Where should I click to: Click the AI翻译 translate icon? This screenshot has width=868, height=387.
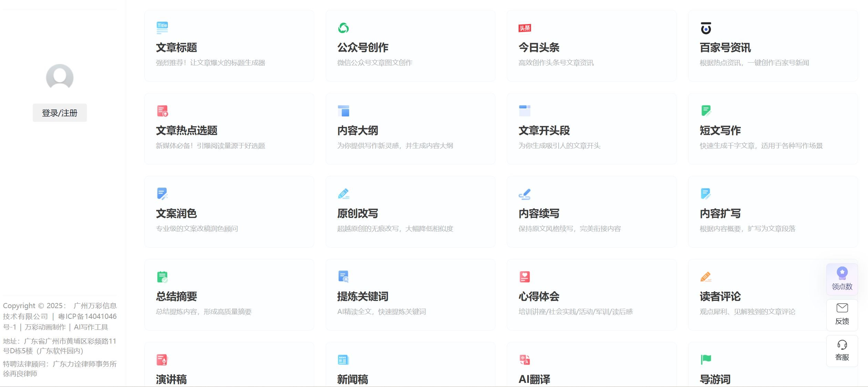click(x=525, y=360)
